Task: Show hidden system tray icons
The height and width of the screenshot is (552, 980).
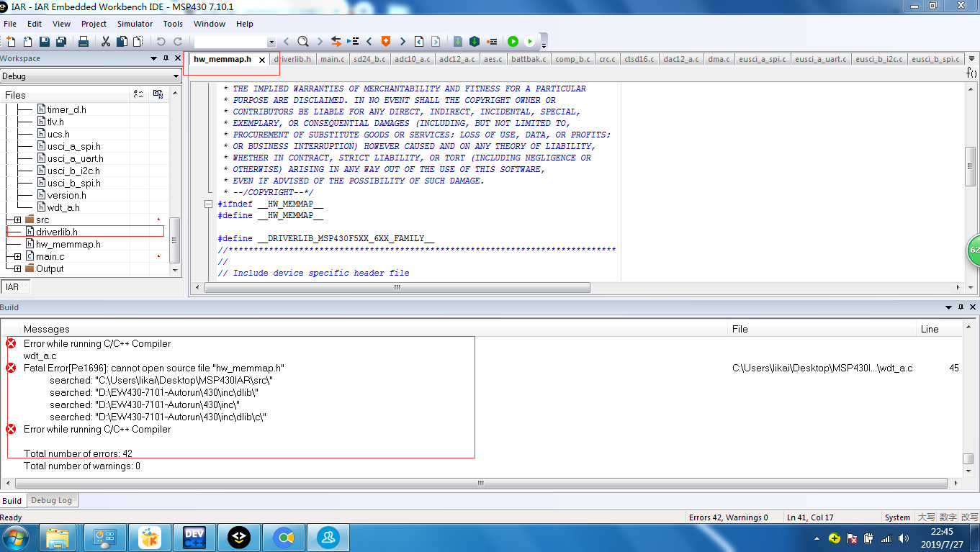Action: click(x=817, y=538)
